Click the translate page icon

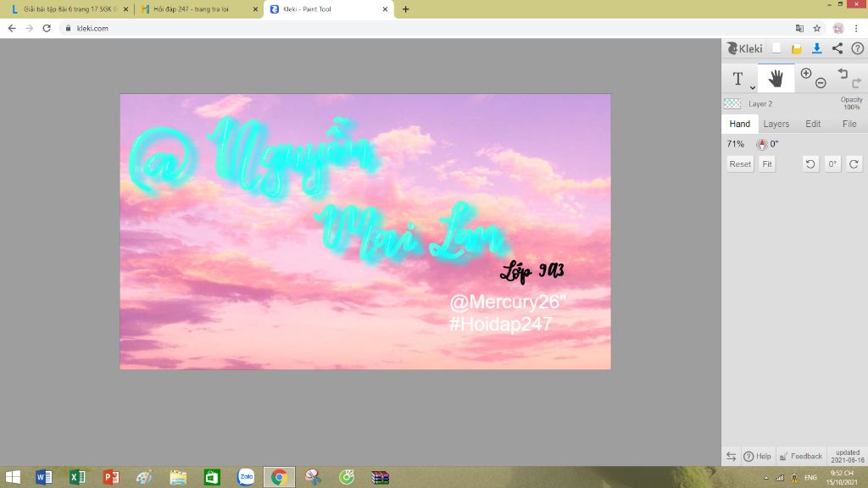tap(799, 28)
